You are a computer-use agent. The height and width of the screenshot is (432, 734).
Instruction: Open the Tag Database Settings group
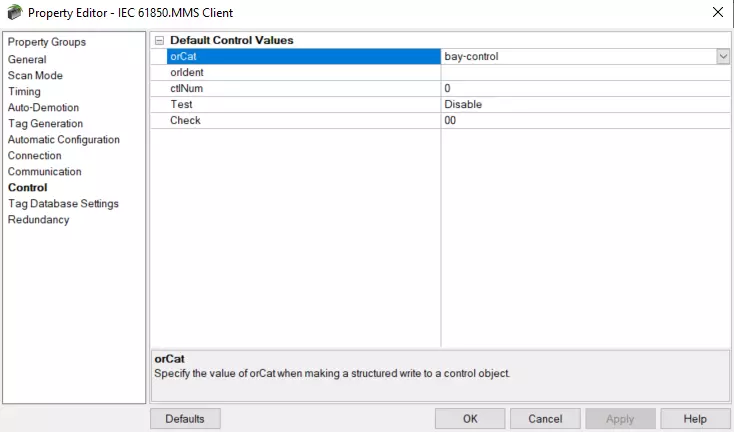click(x=63, y=204)
